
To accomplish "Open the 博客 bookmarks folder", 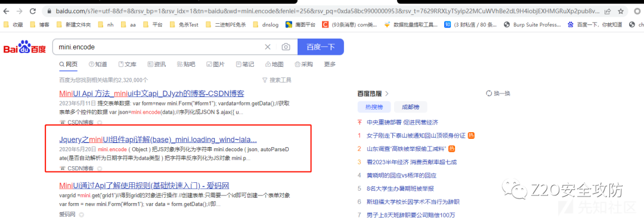I will pos(41,24).
